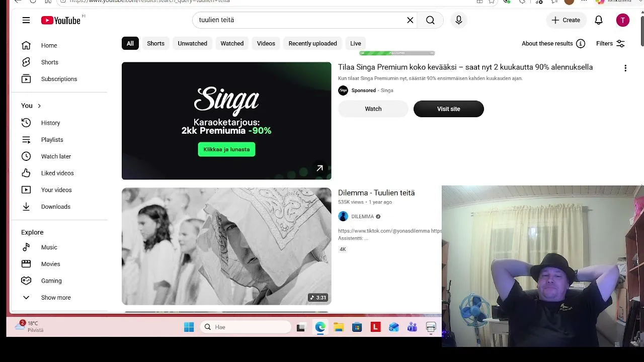644x362 pixels.
Task: Open the Dilemma - Tuulien teitä thumbnail
Action: [226, 246]
